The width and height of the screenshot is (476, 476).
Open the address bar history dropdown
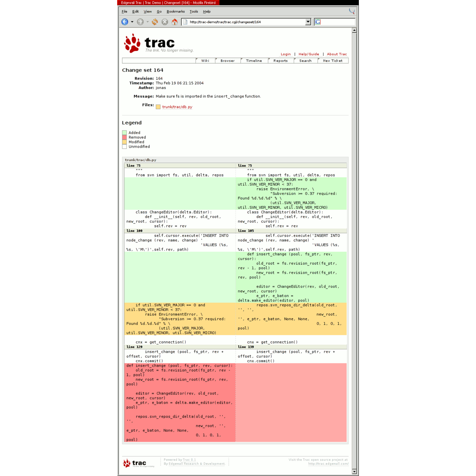[x=308, y=22]
